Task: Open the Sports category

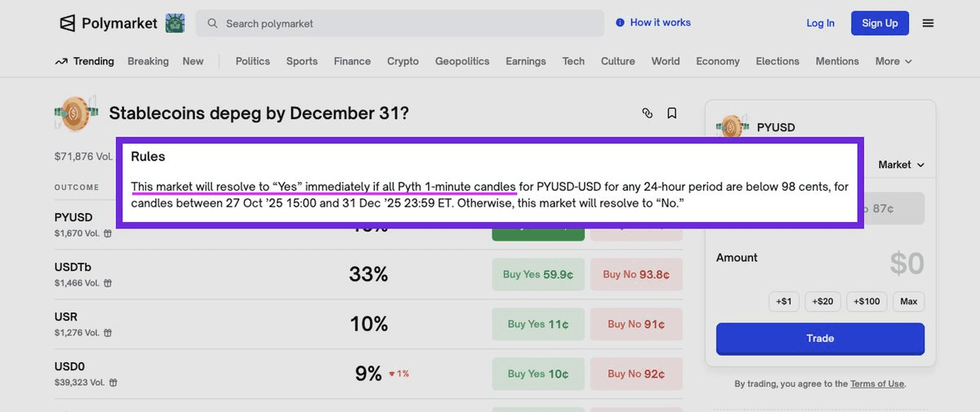Action: [301, 61]
